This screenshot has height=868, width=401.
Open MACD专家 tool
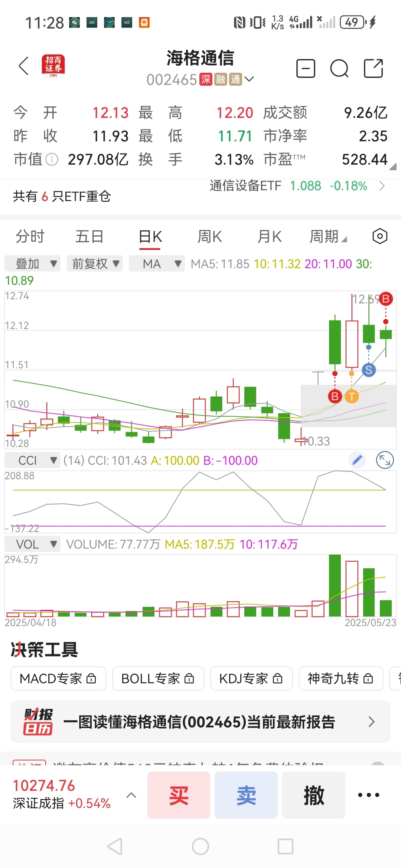coord(58,678)
